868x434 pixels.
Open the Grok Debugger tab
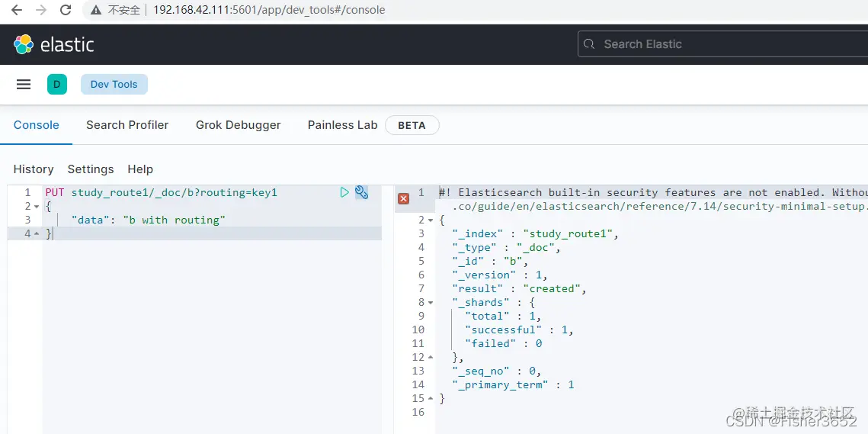tap(238, 125)
